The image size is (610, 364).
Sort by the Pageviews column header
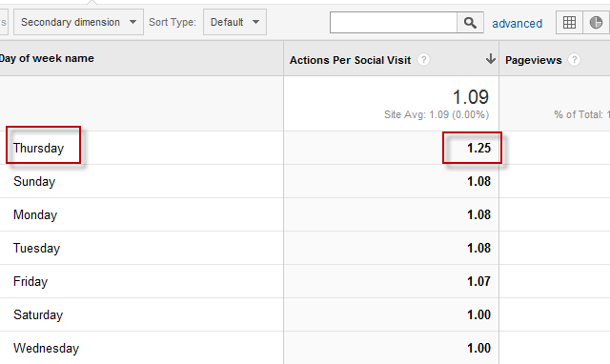pos(534,60)
